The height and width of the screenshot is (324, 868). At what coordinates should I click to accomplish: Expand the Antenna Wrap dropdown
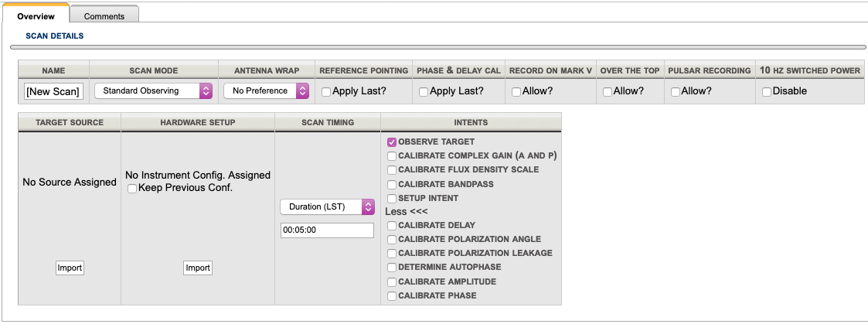tap(265, 91)
